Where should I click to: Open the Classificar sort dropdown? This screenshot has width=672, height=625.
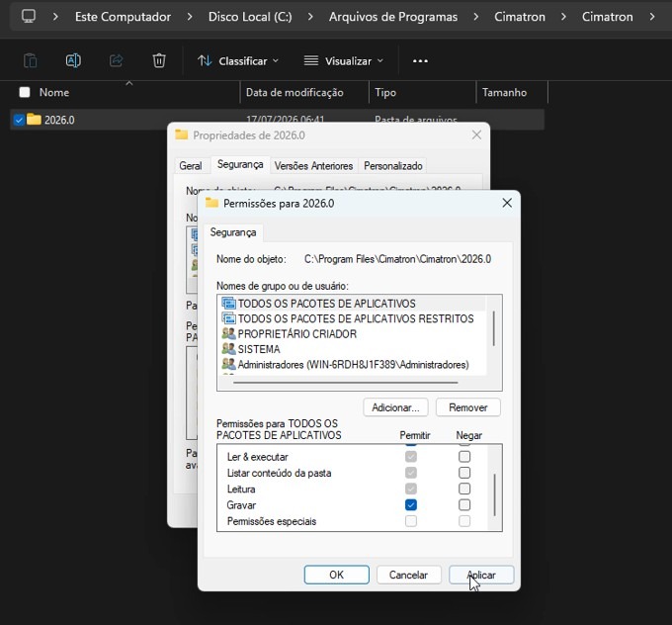pyautogui.click(x=238, y=61)
